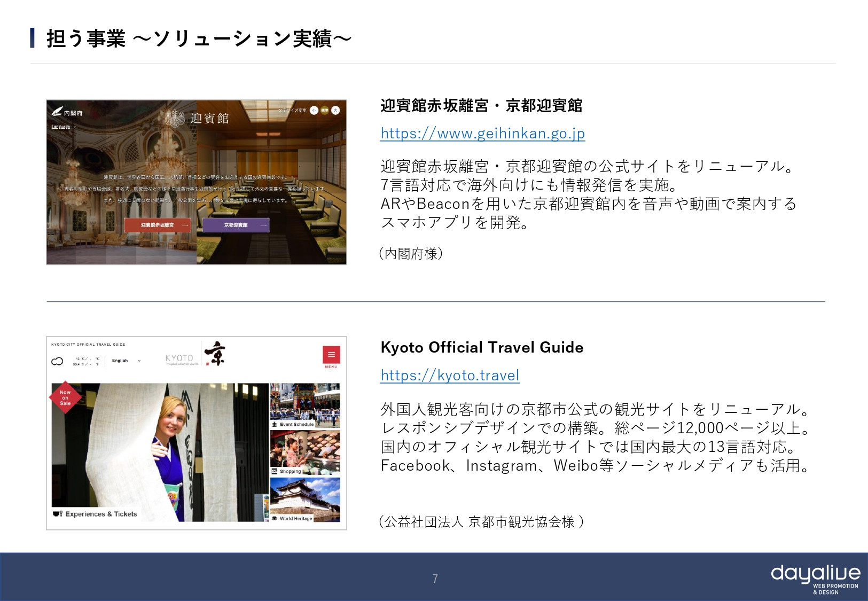The width and height of the screenshot is (868, 601).
Task: Select the 大 large font size option
Action: (336, 111)
